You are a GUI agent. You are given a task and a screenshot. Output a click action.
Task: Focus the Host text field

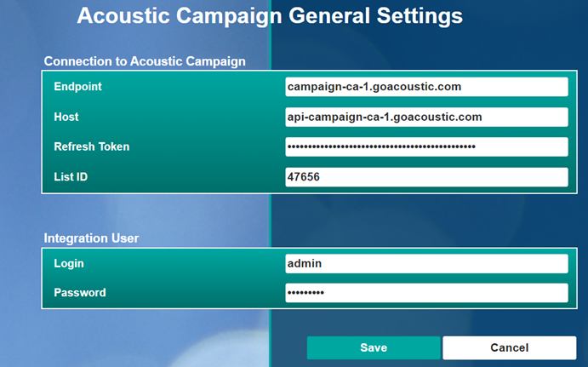pos(426,117)
